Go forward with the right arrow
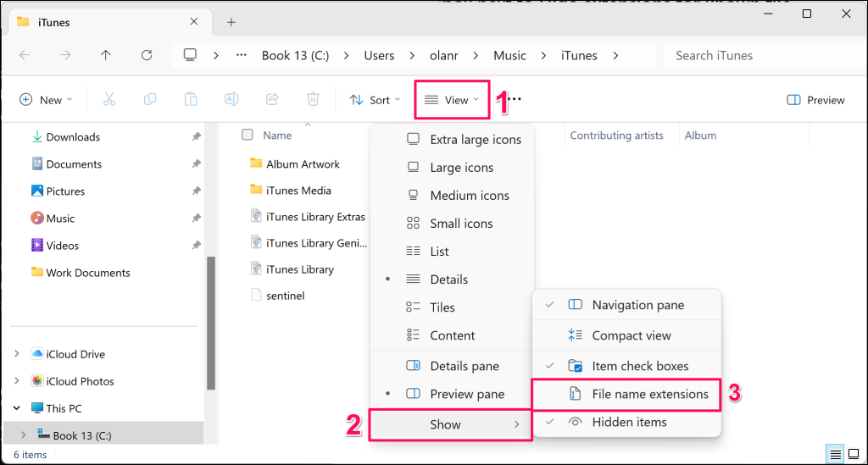This screenshot has height=465, width=868. pyautogui.click(x=65, y=55)
